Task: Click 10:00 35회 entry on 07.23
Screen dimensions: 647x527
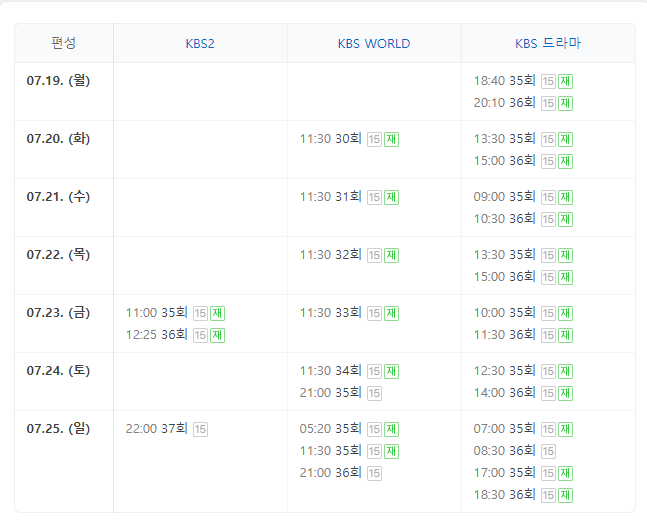Action: click(x=504, y=312)
